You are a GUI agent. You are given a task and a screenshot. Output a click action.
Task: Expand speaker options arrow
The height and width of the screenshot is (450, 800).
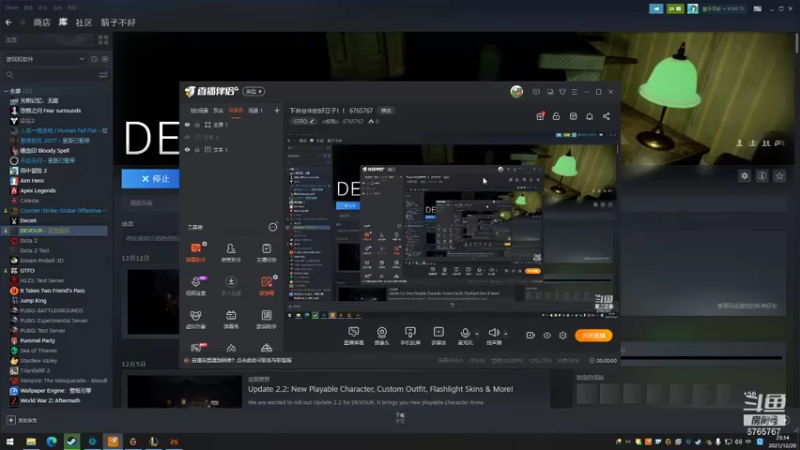[506, 334]
